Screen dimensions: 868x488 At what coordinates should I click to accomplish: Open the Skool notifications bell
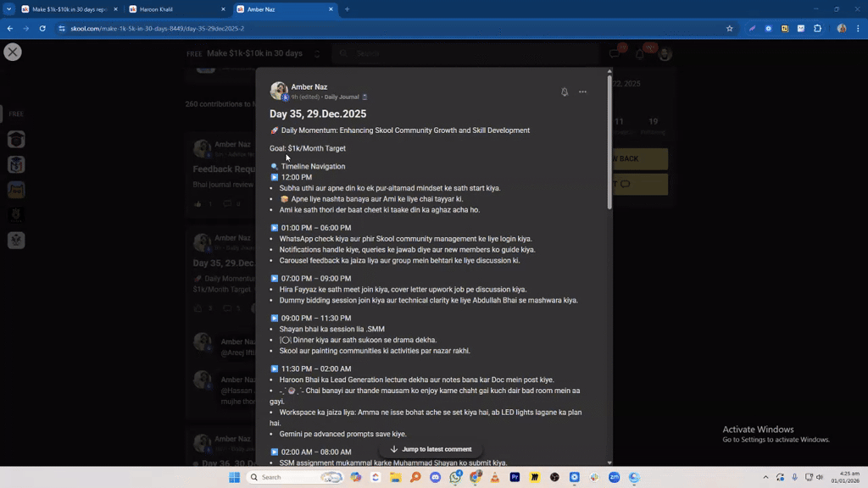640,53
